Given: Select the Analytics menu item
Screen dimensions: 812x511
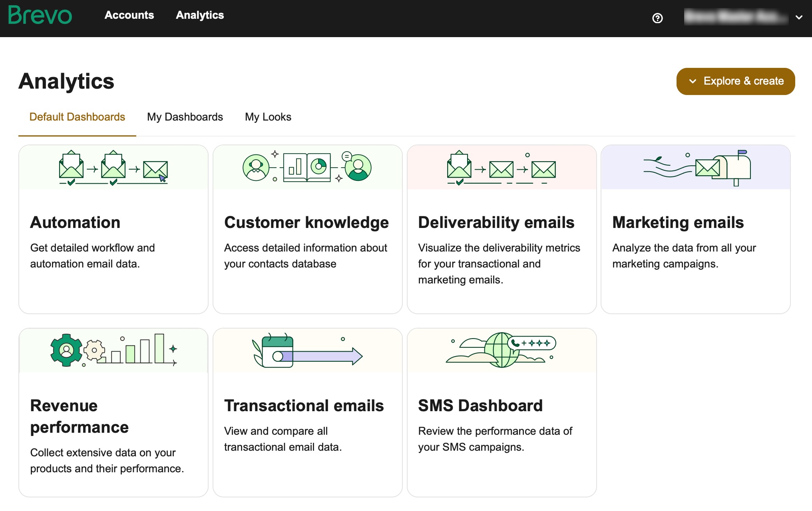Looking at the screenshot, I should pos(200,15).
